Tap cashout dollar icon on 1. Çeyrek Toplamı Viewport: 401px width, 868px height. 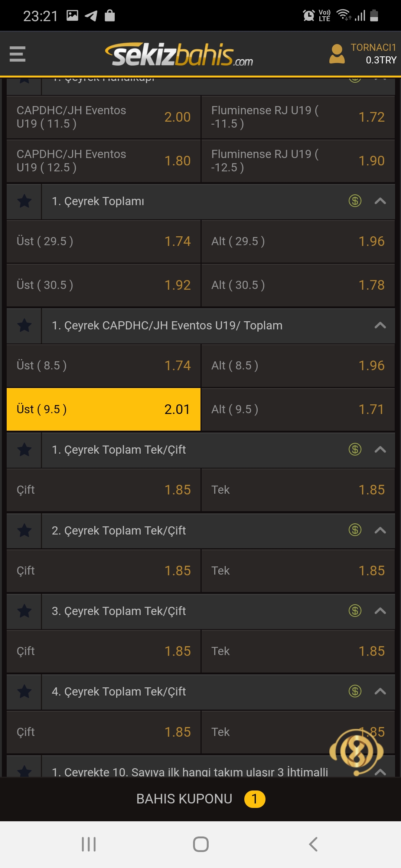355,201
